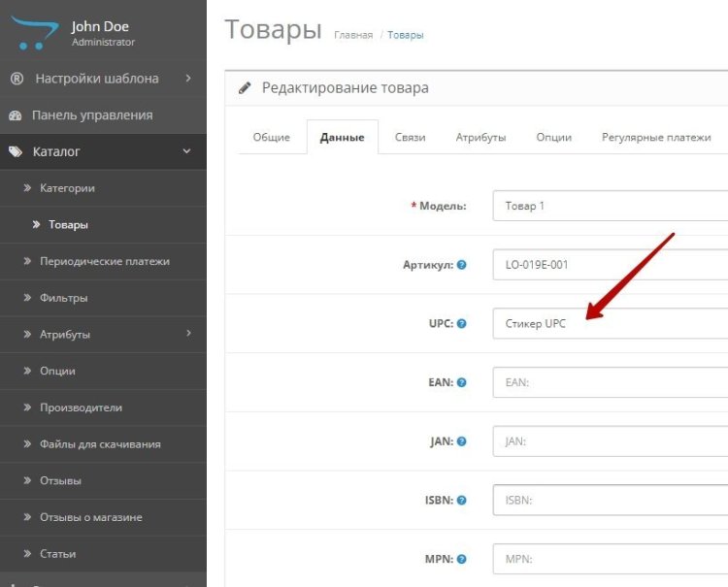The image size is (728, 587).
Task: Click into the Модель input field
Action: click(x=610, y=206)
